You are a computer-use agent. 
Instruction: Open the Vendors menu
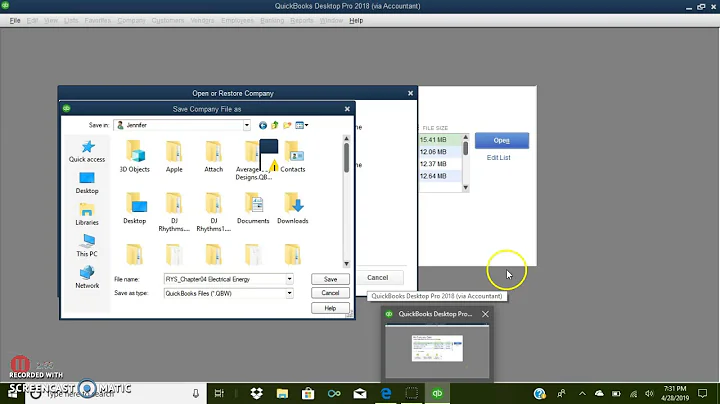(x=202, y=21)
